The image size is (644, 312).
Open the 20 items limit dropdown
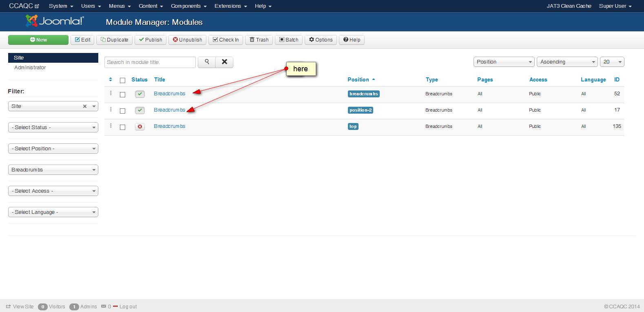(612, 62)
